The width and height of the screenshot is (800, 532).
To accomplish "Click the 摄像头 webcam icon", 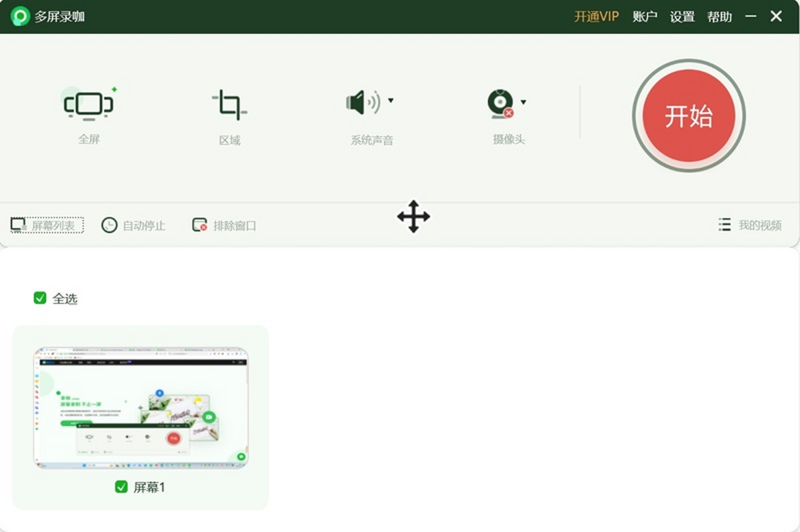I will coord(501,104).
